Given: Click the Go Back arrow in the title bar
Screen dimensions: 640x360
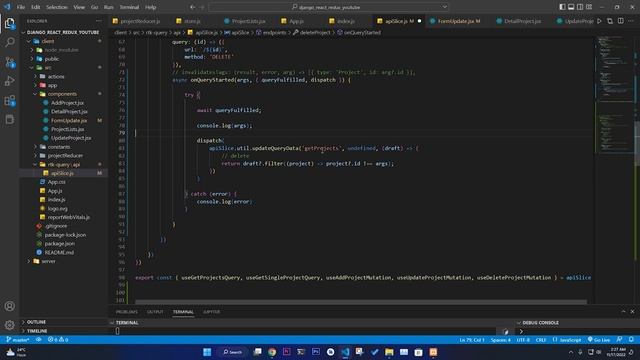Looking at the screenshot, I should tap(192, 7).
